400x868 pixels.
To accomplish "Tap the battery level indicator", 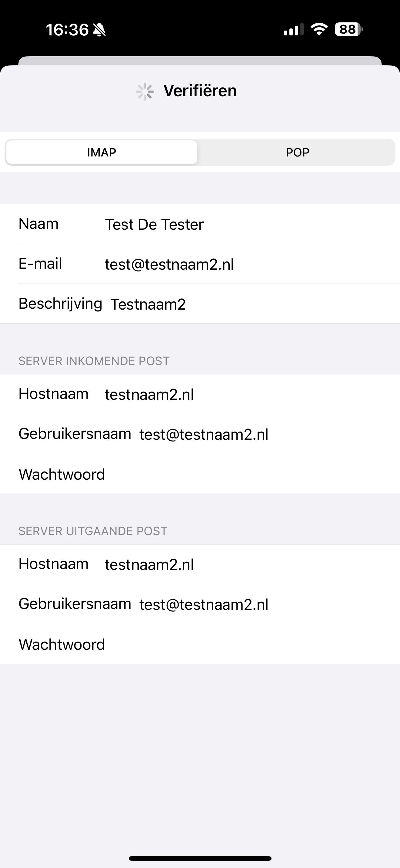I will click(x=348, y=29).
